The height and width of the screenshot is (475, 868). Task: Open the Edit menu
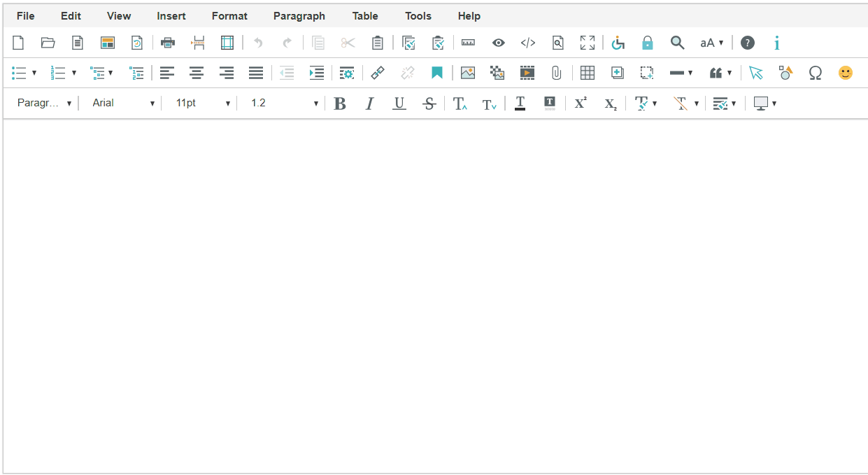pyautogui.click(x=71, y=15)
